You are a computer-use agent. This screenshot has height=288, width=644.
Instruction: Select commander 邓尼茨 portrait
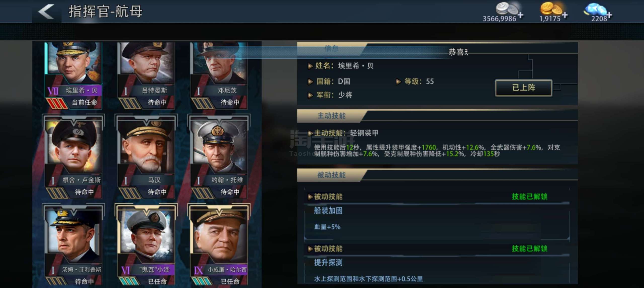219,75
